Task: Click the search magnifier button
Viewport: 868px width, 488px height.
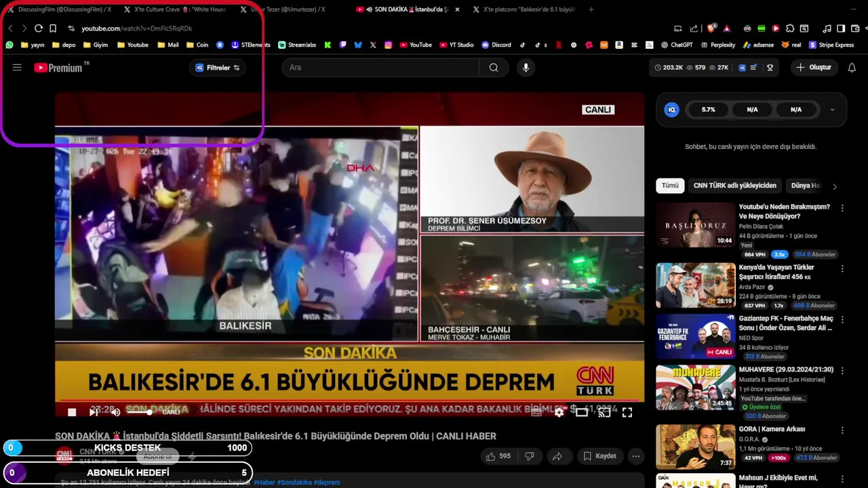Action: (x=494, y=67)
